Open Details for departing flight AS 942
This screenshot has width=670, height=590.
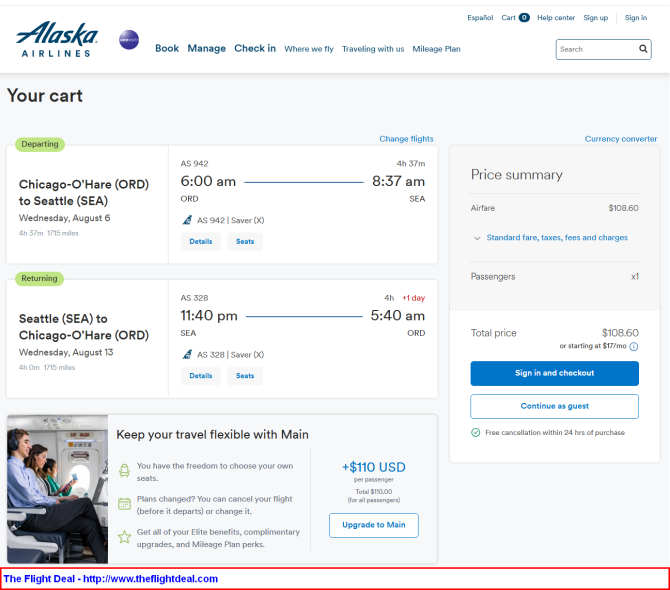coord(200,241)
